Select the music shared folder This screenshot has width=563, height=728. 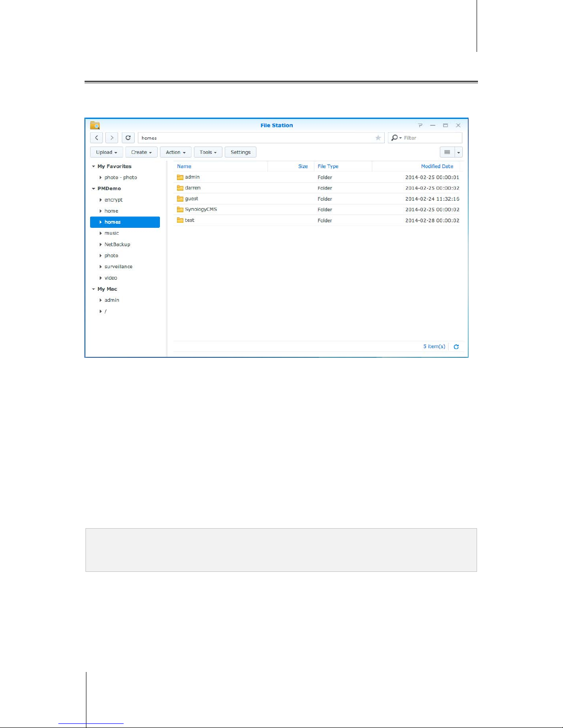pos(112,233)
